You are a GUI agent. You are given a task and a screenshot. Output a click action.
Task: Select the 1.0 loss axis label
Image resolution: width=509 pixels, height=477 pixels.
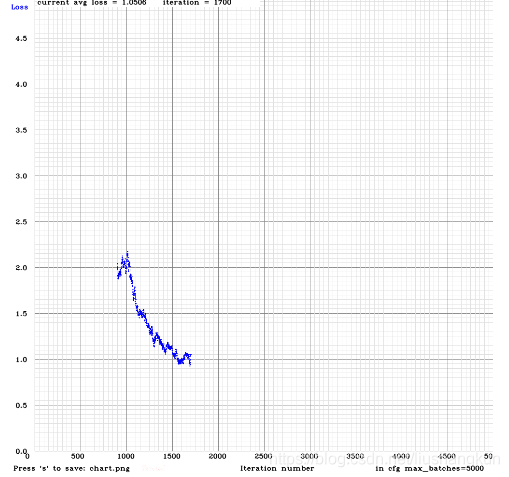(21, 359)
